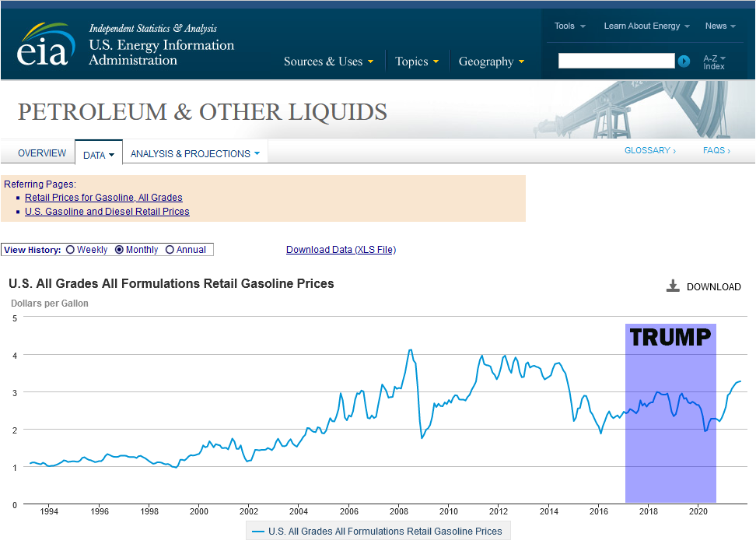The width and height of the screenshot is (756, 551).
Task: Expand the Geography menu
Action: [x=492, y=61]
